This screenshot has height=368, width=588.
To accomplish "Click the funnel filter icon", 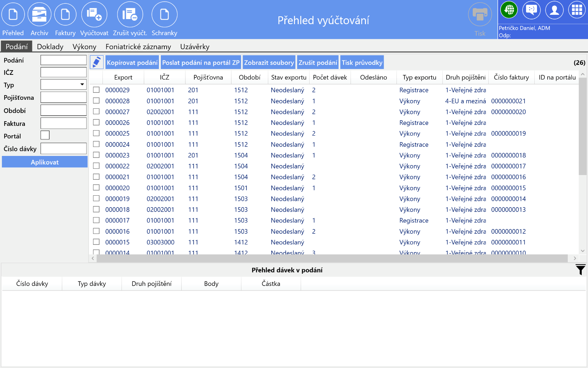I will pyautogui.click(x=580, y=270).
